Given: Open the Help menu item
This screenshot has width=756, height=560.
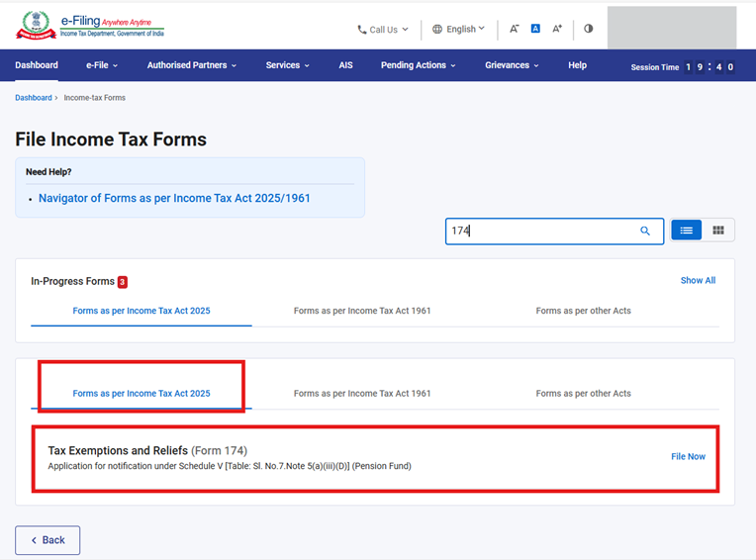Looking at the screenshot, I should pos(577,65).
